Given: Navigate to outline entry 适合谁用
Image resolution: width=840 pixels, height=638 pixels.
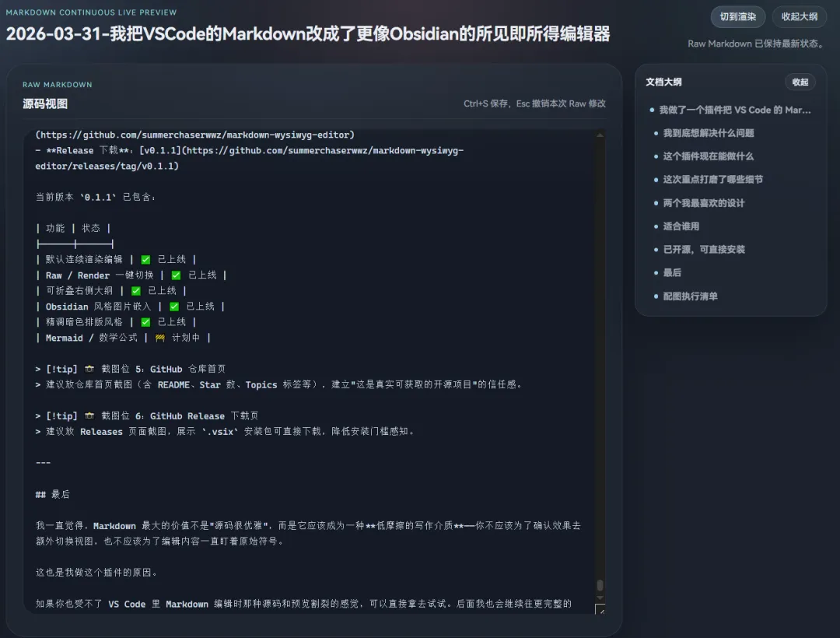Looking at the screenshot, I should click(681, 226).
